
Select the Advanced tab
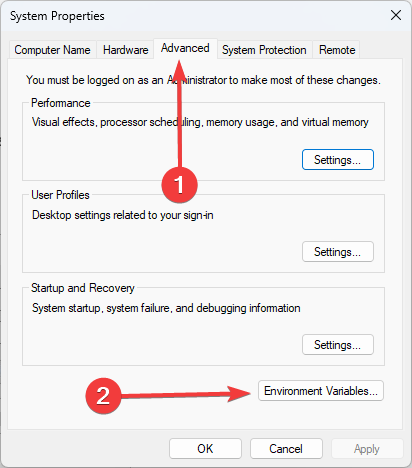[185, 48]
